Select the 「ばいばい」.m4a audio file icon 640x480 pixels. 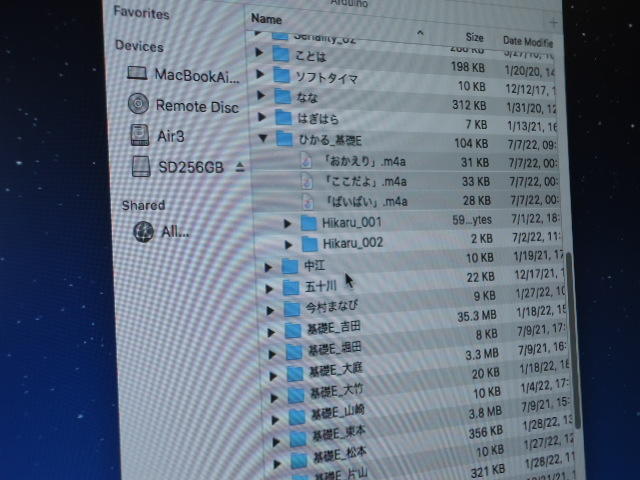pyautogui.click(x=308, y=201)
